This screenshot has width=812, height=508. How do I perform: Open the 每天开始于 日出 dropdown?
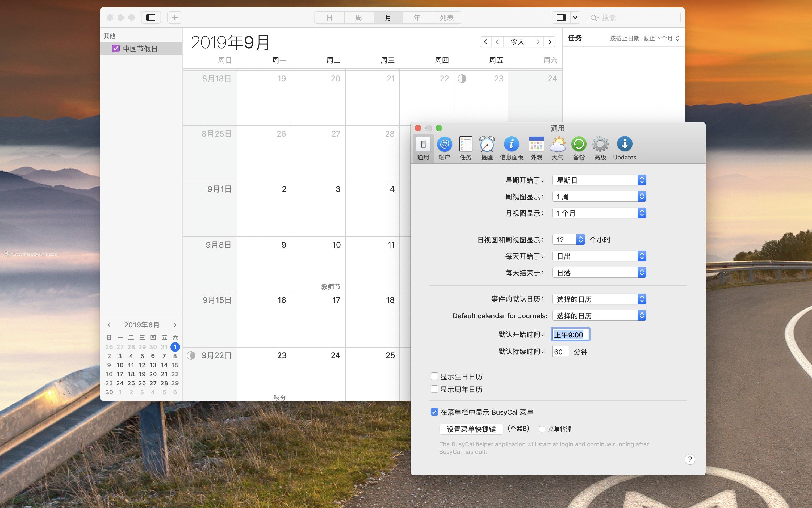point(599,256)
